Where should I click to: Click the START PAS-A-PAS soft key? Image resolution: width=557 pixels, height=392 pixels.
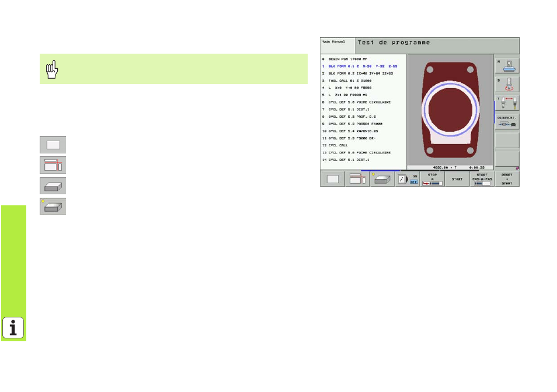click(x=482, y=179)
